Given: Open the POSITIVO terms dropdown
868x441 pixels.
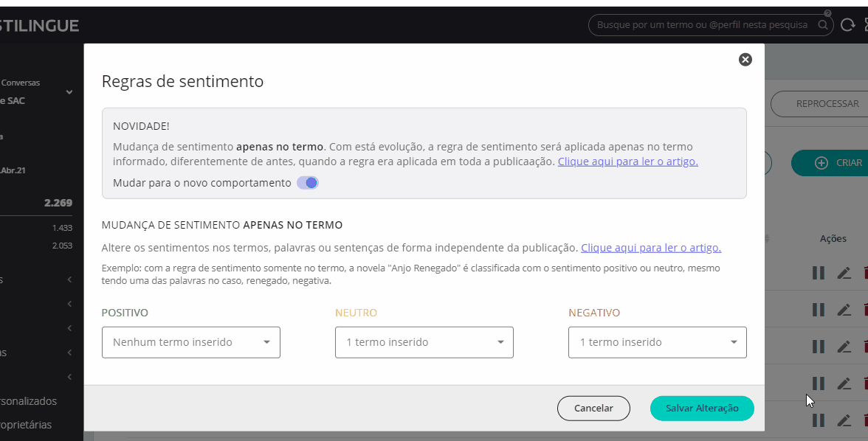Looking at the screenshot, I should pyautogui.click(x=191, y=342).
